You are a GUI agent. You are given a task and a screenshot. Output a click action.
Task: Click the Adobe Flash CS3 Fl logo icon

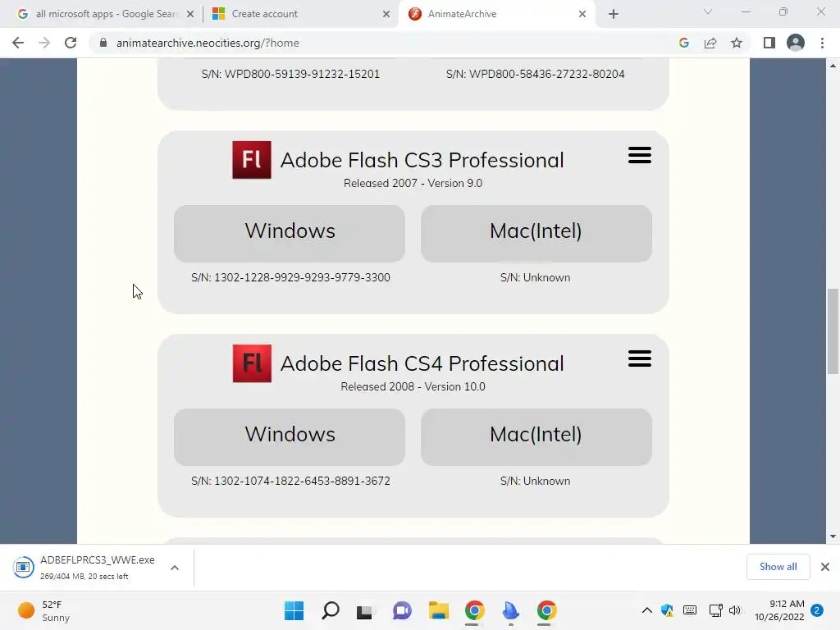pyautogui.click(x=251, y=160)
